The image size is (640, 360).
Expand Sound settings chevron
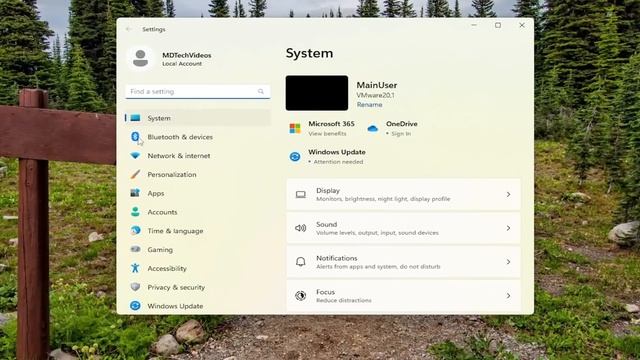508,228
